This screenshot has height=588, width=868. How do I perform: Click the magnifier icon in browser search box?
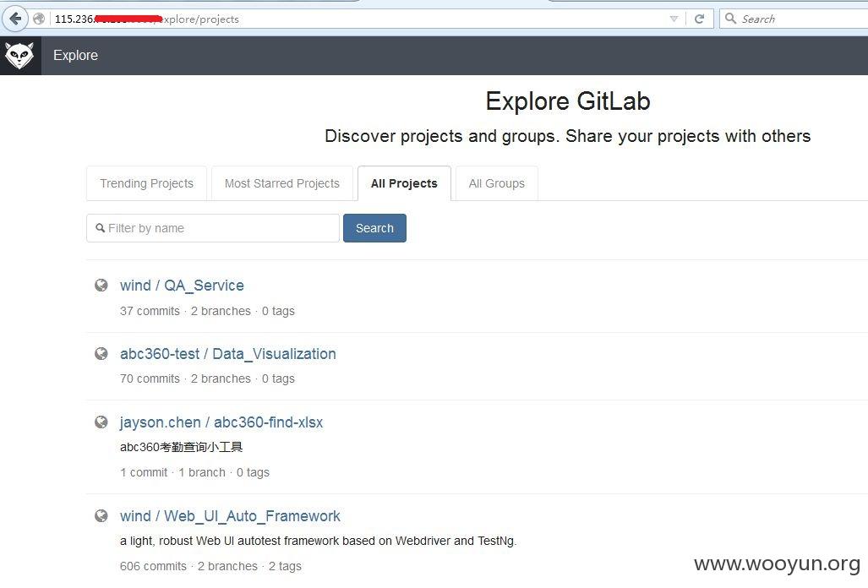[x=730, y=19]
